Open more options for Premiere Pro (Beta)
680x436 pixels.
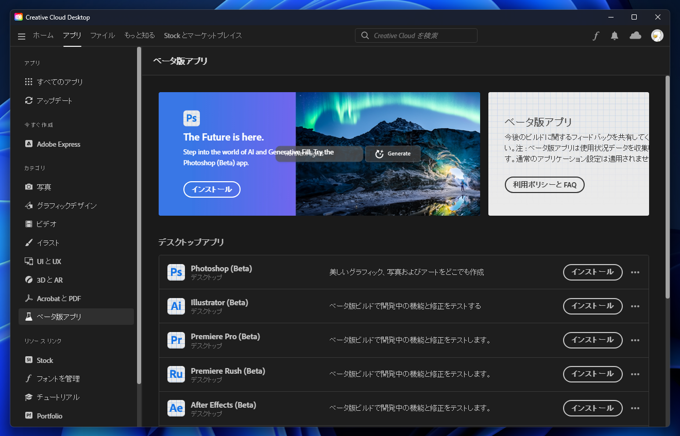pyautogui.click(x=635, y=340)
